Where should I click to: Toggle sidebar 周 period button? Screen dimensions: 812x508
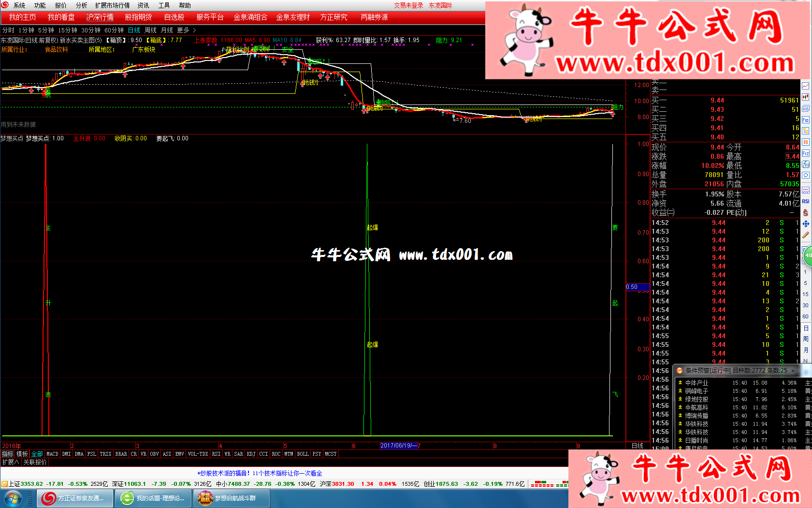click(806, 339)
